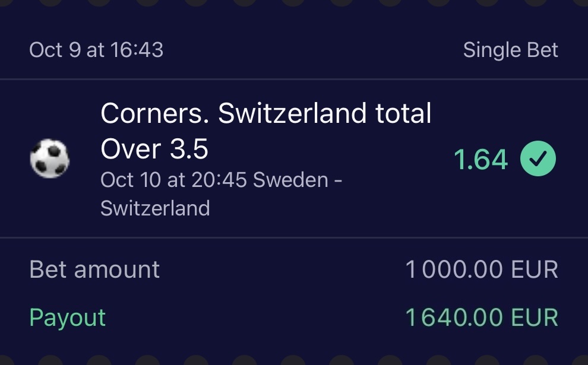Viewport: 588px width, 365px height.
Task: Click the word Corners in bet title
Action: pyautogui.click(x=155, y=113)
